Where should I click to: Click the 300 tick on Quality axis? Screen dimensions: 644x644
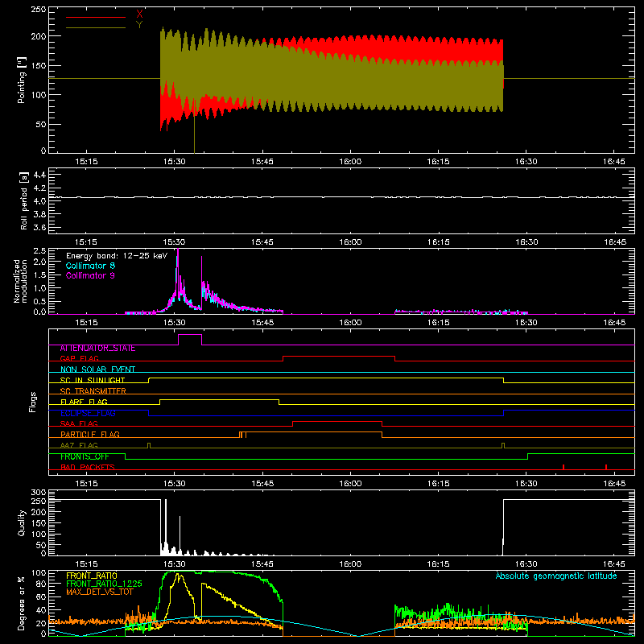[x=38, y=493]
